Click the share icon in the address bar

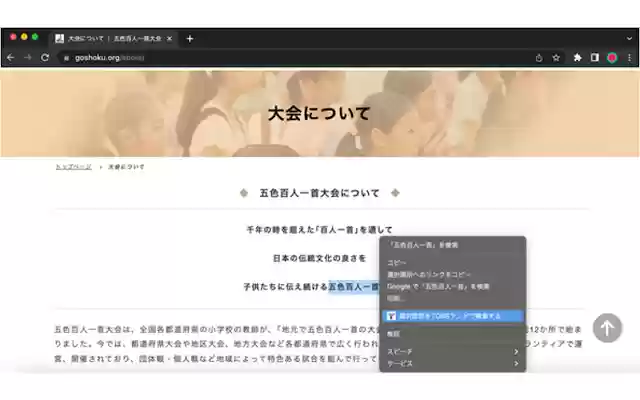coord(539,58)
